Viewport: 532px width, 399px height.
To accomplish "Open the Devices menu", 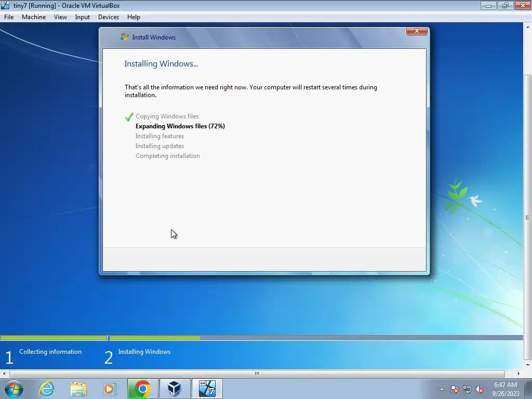I will [x=109, y=17].
